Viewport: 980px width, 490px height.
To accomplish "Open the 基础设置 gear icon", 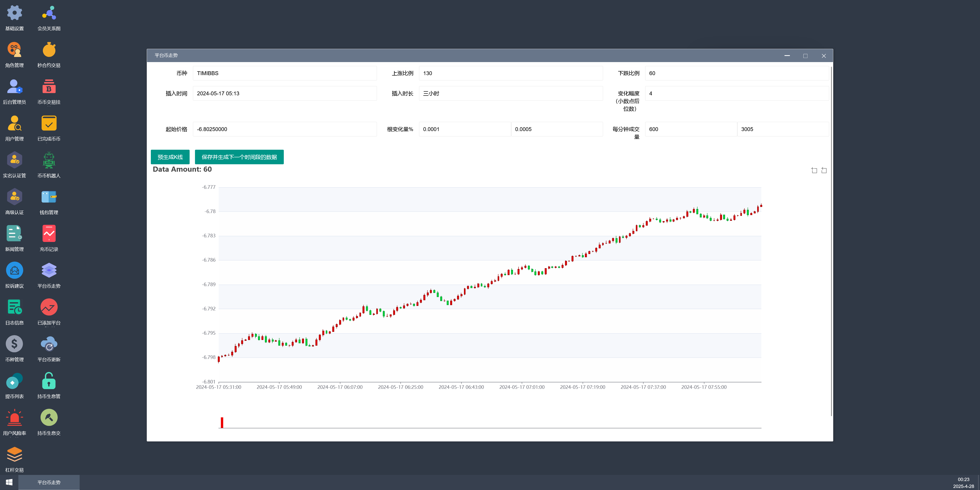I will point(15,13).
